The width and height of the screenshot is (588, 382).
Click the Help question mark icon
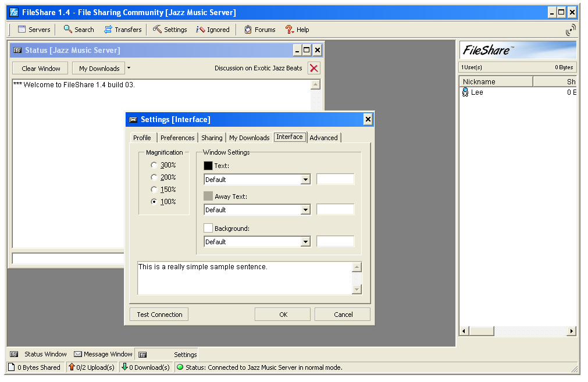290,30
